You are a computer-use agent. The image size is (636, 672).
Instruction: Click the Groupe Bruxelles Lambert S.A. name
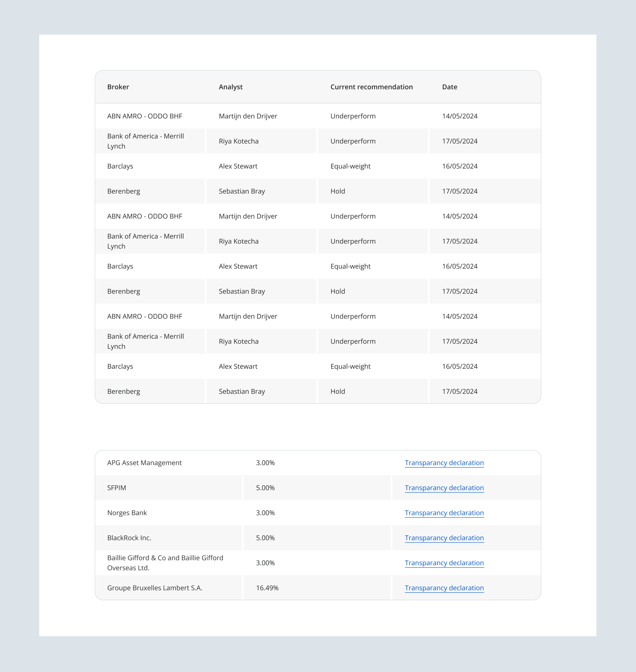tap(155, 588)
